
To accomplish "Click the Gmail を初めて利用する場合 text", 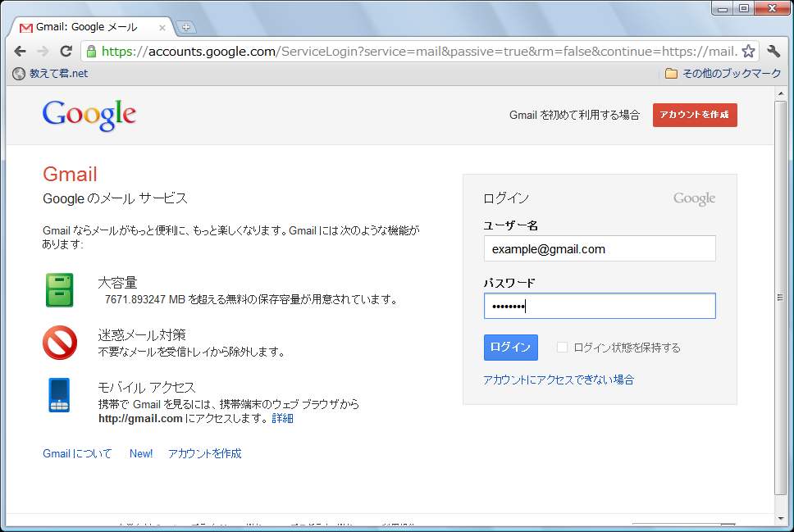I will pyautogui.click(x=575, y=115).
